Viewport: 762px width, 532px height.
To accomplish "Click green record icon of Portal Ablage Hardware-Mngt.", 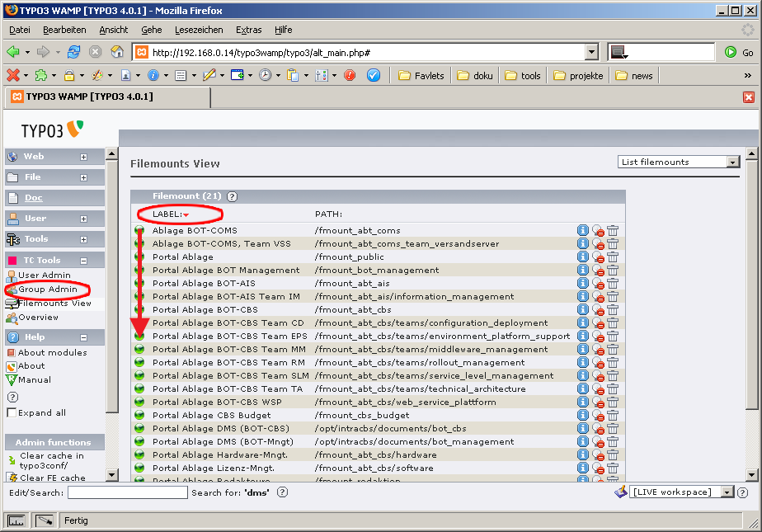I will click(x=139, y=454).
